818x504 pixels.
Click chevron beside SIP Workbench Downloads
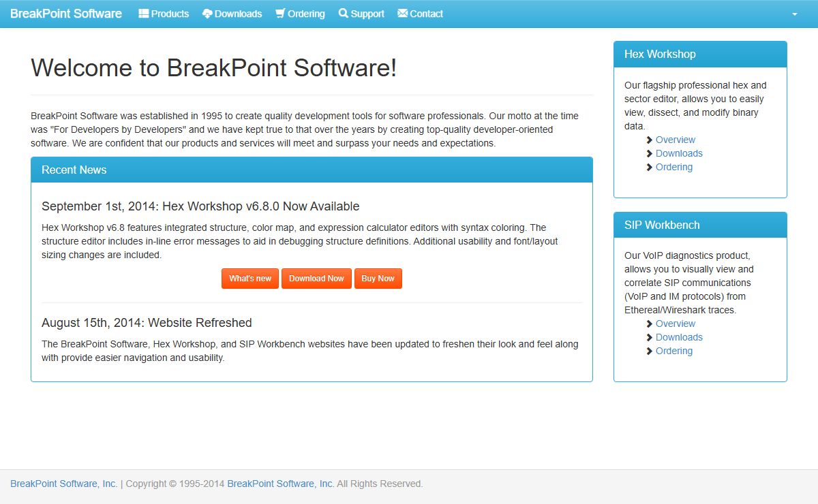(x=650, y=337)
